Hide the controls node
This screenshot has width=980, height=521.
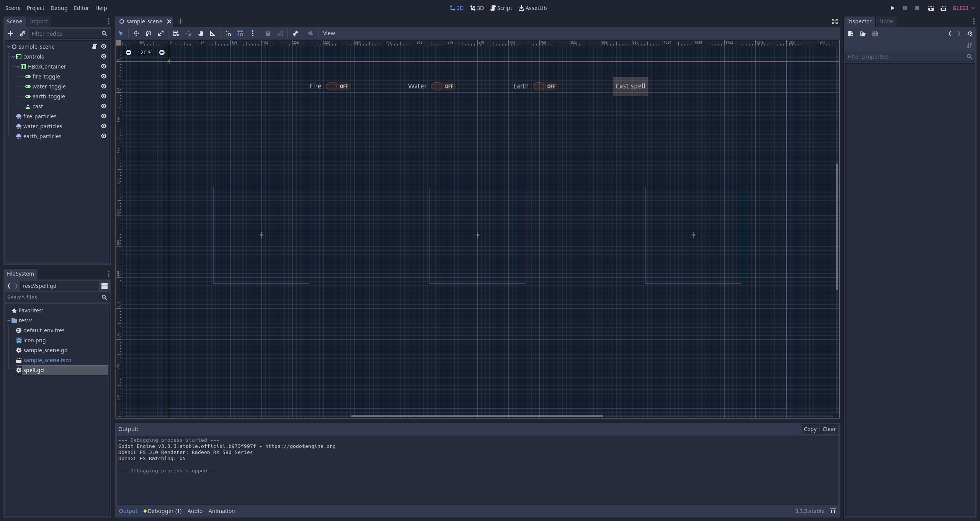(104, 56)
